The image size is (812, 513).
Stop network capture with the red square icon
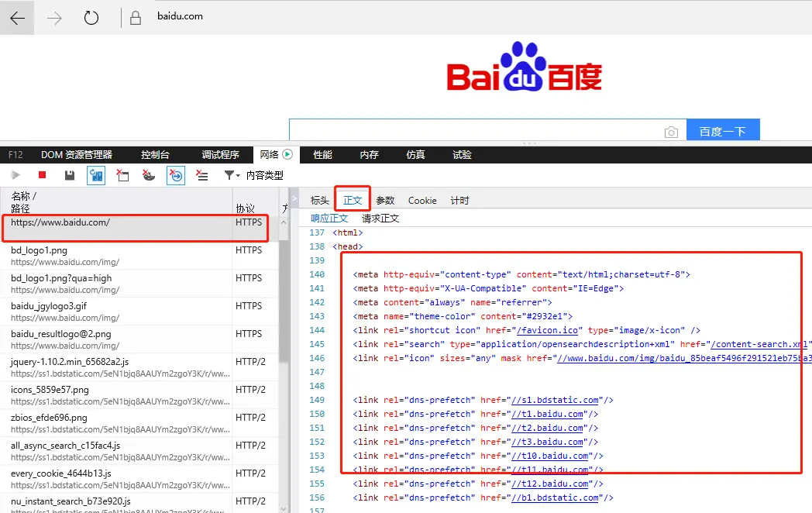(43, 175)
